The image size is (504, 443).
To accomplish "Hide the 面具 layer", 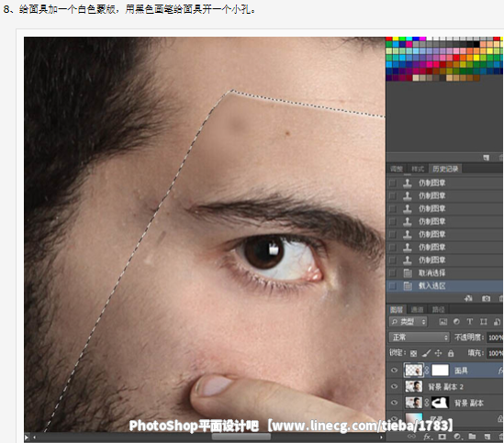I will click(395, 371).
